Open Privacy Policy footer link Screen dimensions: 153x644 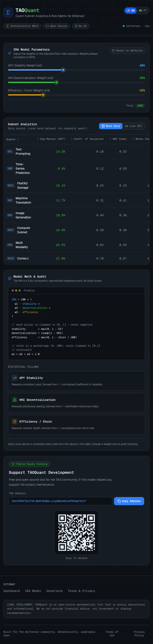[x=139, y=633]
